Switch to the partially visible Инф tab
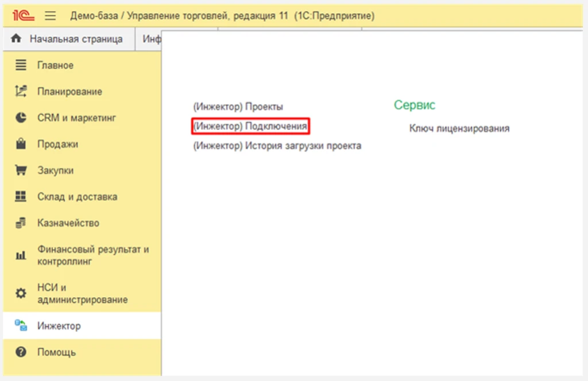The height and width of the screenshot is (381, 588). (x=152, y=39)
